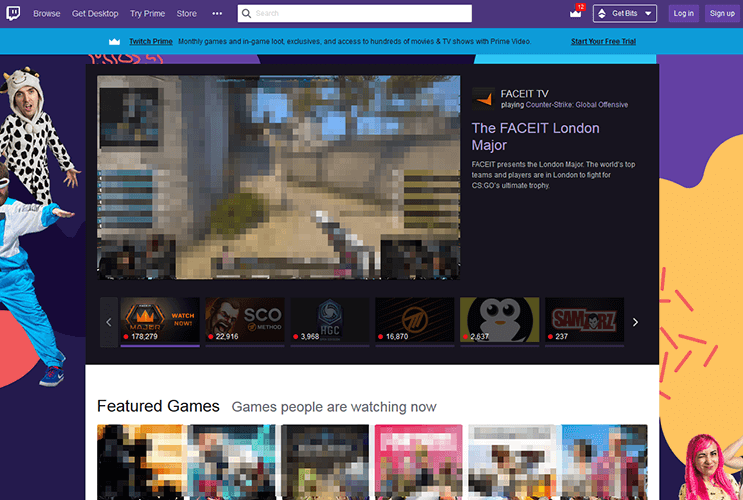Select SAMZORZ thumbnail with 237 viewers

pos(584,320)
